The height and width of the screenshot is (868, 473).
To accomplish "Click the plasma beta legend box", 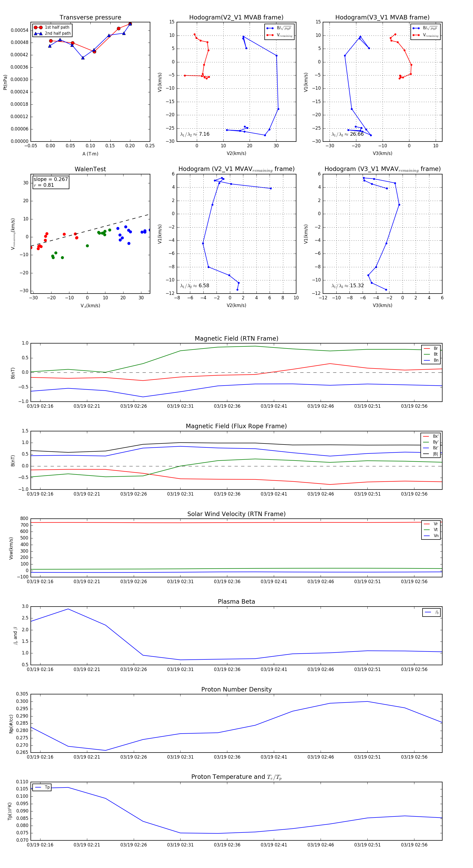I will click(x=431, y=613).
